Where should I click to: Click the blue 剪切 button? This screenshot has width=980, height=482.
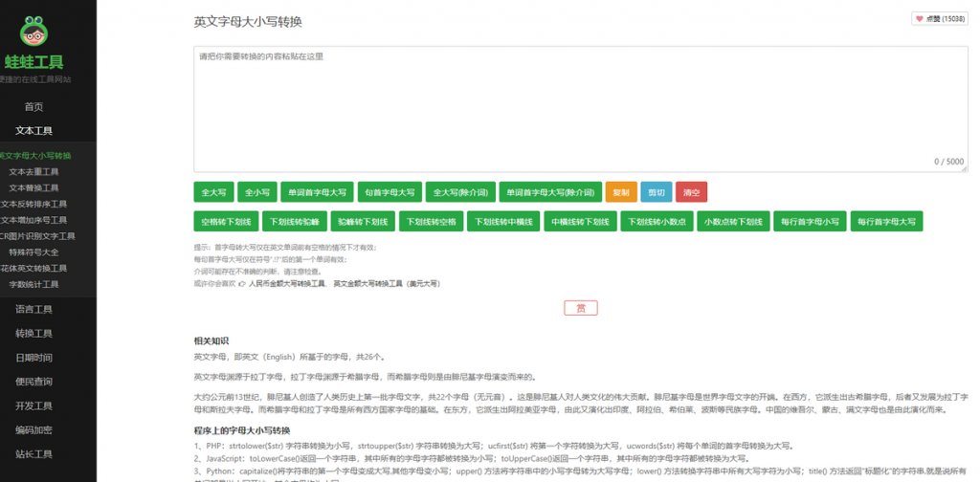(x=656, y=192)
